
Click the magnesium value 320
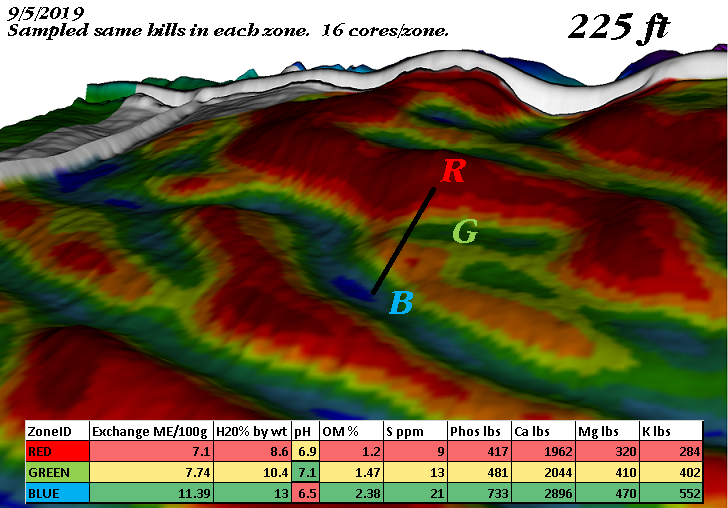pyautogui.click(x=607, y=451)
